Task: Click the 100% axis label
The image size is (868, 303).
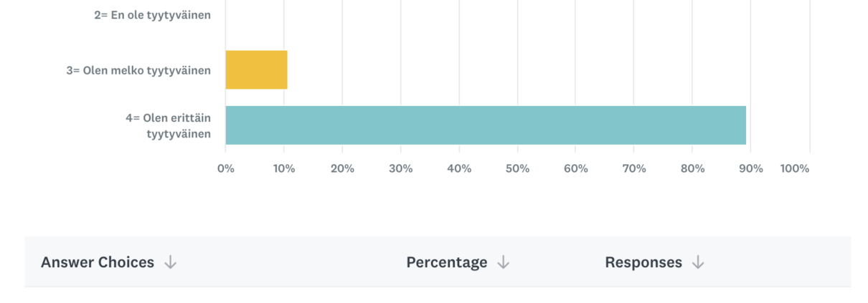Action: 794,169
